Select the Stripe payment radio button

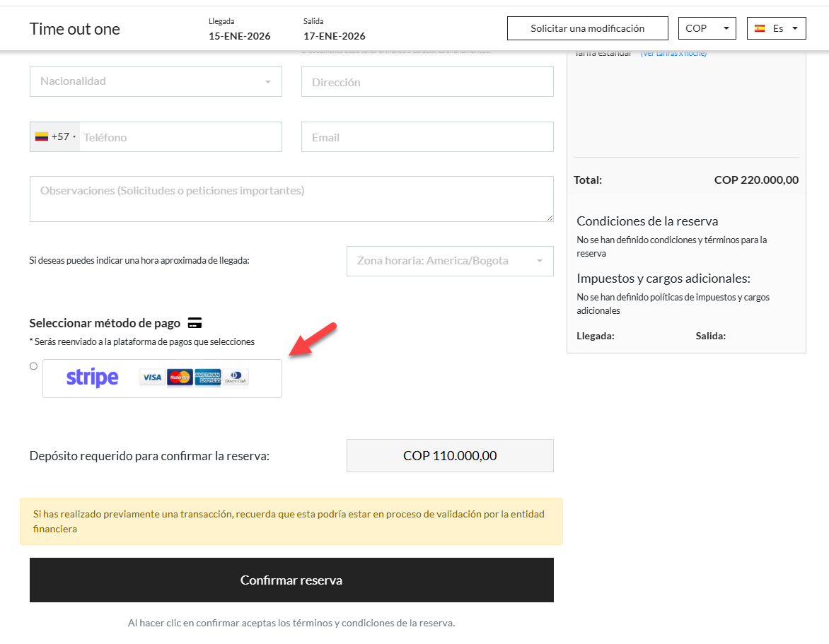click(x=34, y=366)
